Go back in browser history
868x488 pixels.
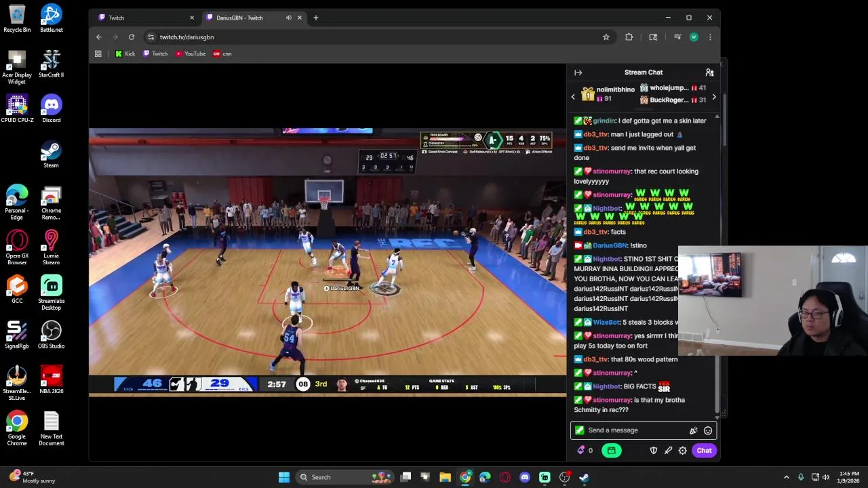pyautogui.click(x=99, y=37)
